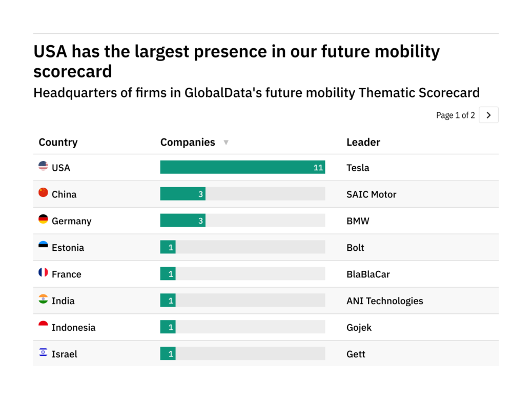Click the India flag icon
This screenshot has height=399, width=532.
point(43,300)
